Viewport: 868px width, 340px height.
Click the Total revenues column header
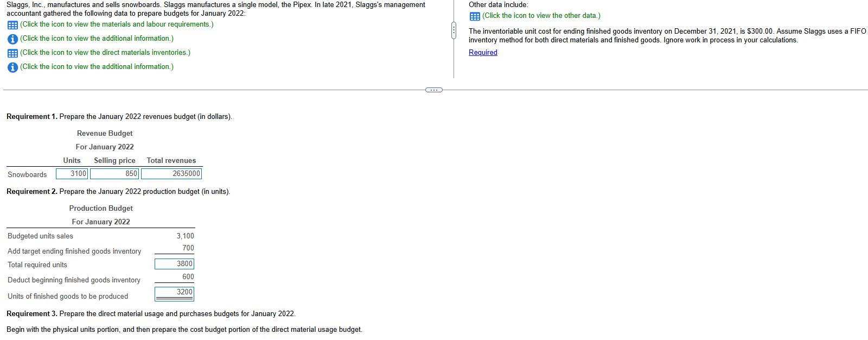point(171,161)
